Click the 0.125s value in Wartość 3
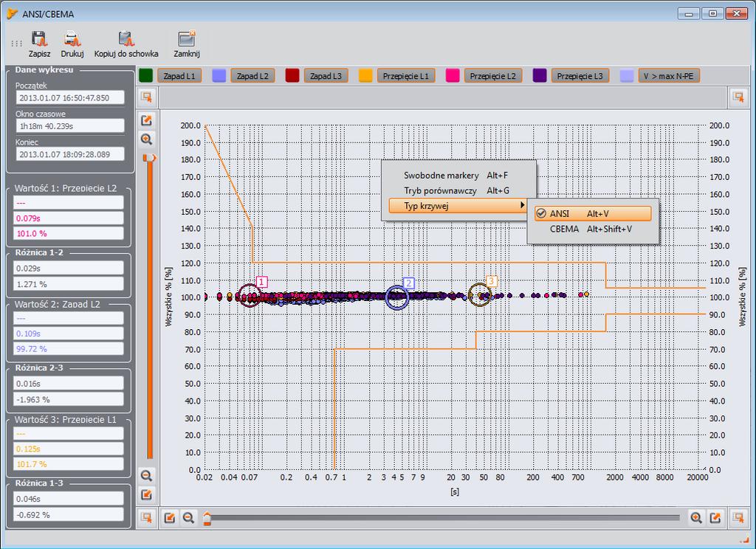756x549 pixels. click(x=69, y=449)
